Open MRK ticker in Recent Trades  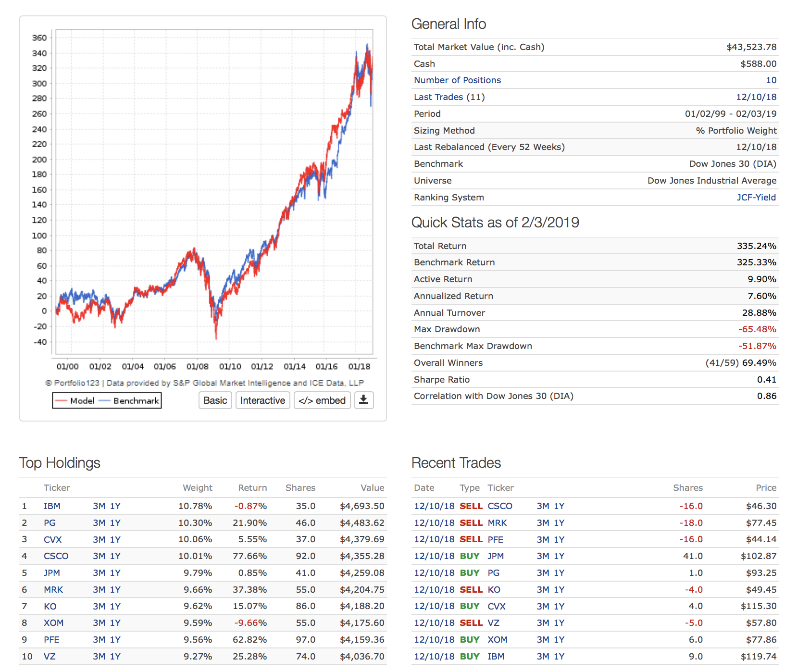pyautogui.click(x=497, y=523)
